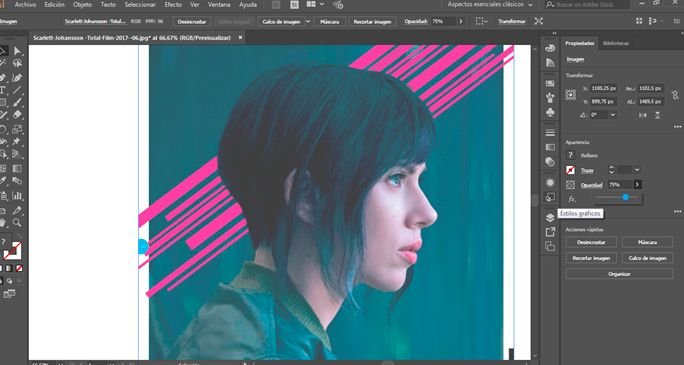Open the Ventana menu
This screenshot has width=684, height=365.
pos(219,4)
